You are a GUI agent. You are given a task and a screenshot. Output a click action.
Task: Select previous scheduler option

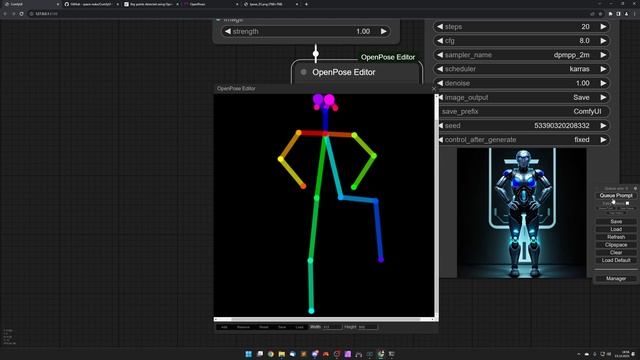[440, 69]
